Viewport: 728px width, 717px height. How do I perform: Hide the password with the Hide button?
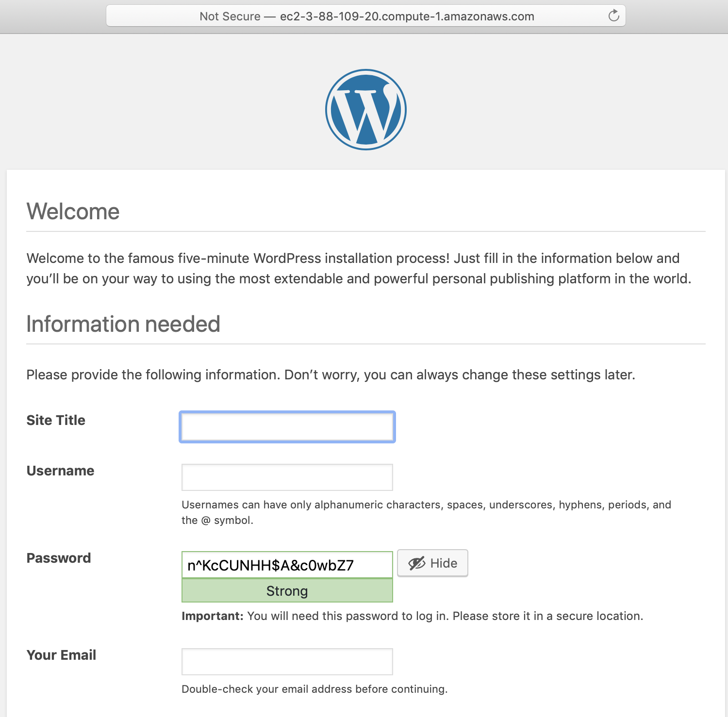(x=432, y=563)
